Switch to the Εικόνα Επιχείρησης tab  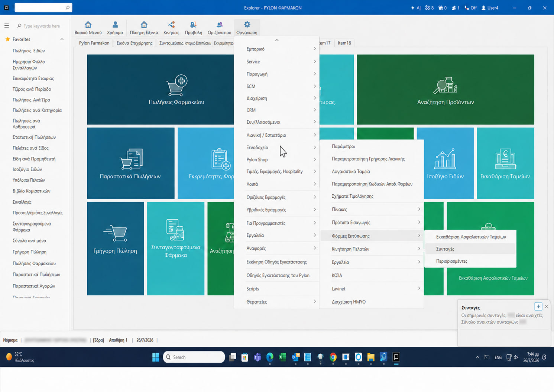pos(135,43)
